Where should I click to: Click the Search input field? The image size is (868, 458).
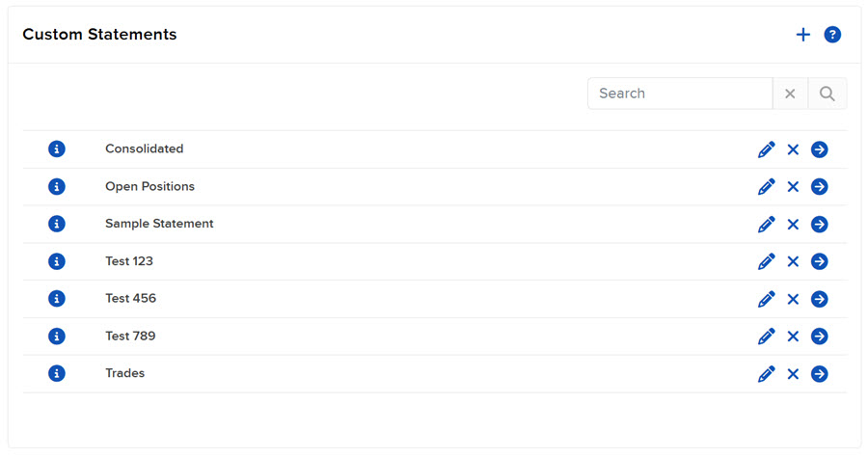(680, 94)
